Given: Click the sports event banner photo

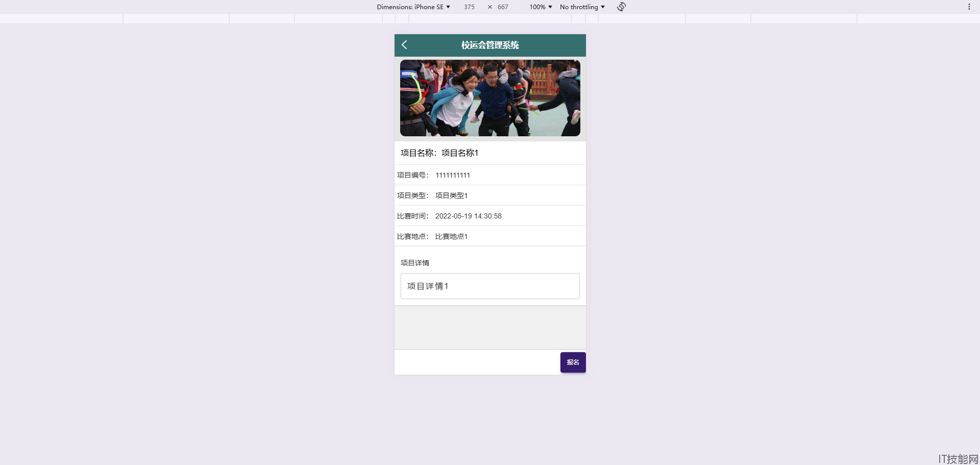Looking at the screenshot, I should coord(490,98).
